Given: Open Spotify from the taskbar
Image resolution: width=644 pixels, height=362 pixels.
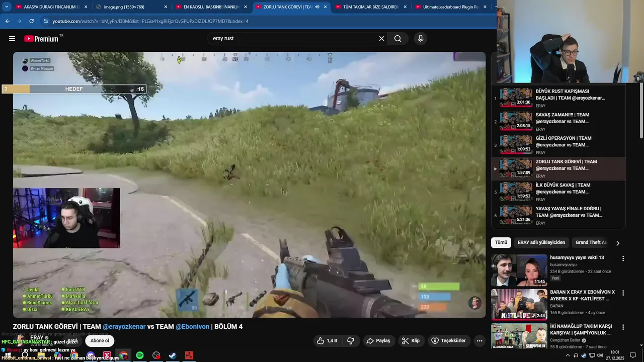Looking at the screenshot, I should [x=140, y=355].
